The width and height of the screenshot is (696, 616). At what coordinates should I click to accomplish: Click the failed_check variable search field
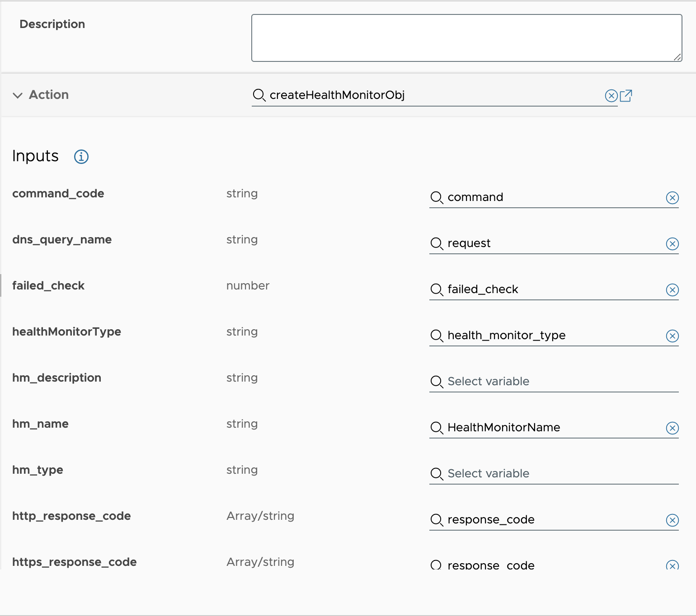pyautogui.click(x=547, y=289)
